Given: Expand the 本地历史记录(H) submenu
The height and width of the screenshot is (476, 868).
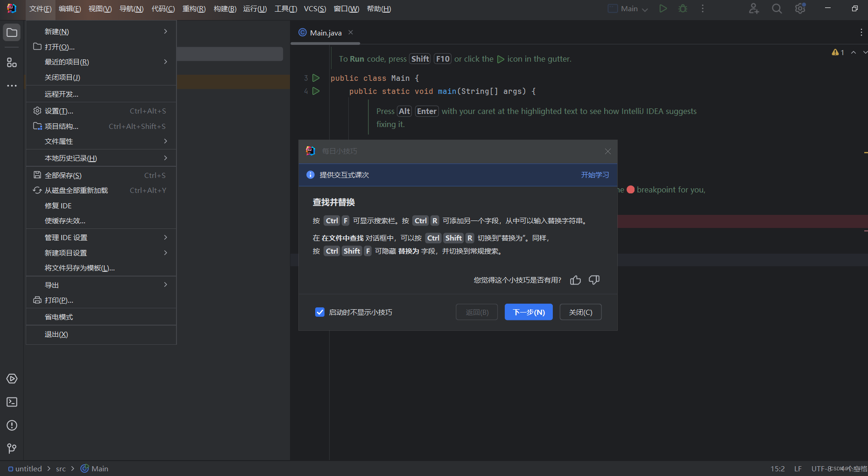Looking at the screenshot, I should coord(101,158).
